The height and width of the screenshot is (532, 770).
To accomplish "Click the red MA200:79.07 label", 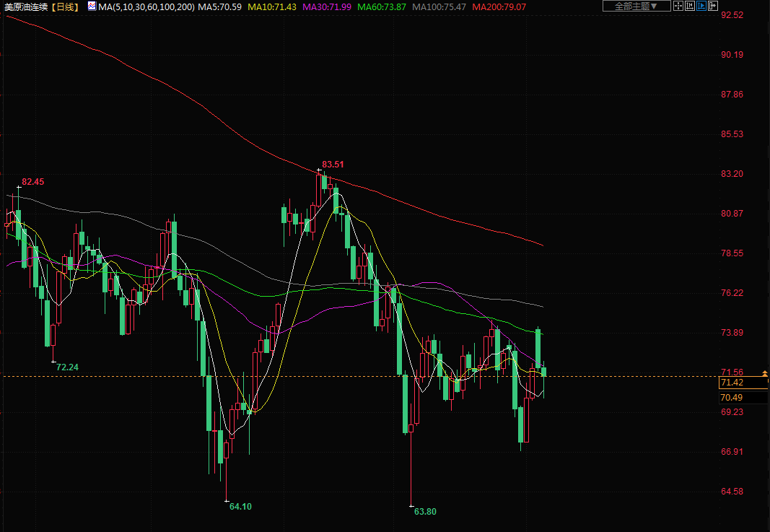I will (x=499, y=6).
